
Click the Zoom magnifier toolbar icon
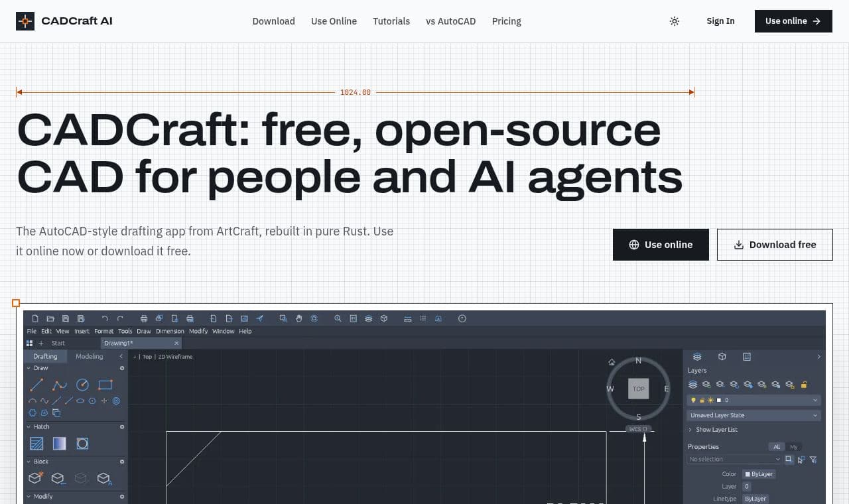coord(338,318)
